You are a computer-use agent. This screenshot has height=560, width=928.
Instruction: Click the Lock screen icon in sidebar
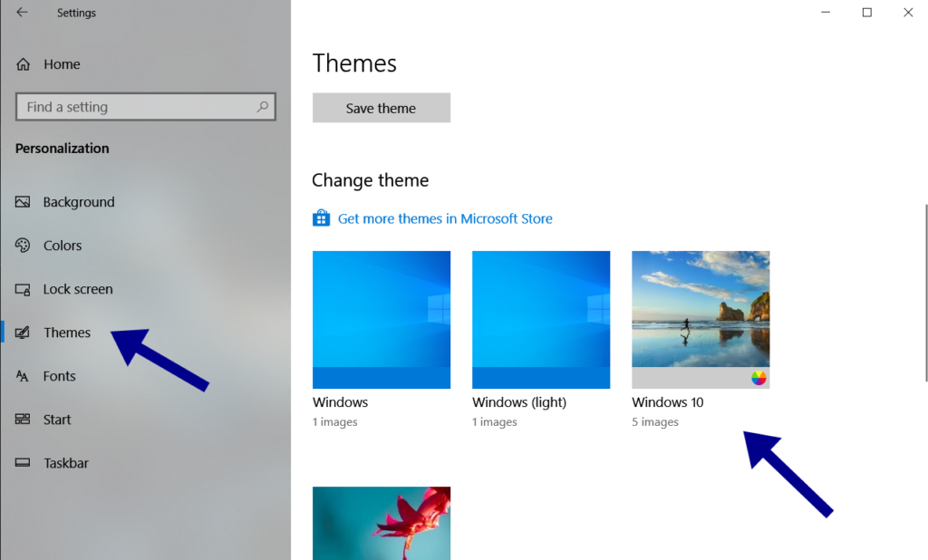[x=22, y=288]
